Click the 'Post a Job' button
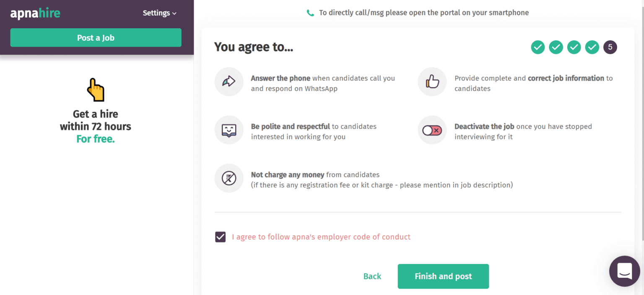Screen dimensions: 644x295 click(96, 37)
